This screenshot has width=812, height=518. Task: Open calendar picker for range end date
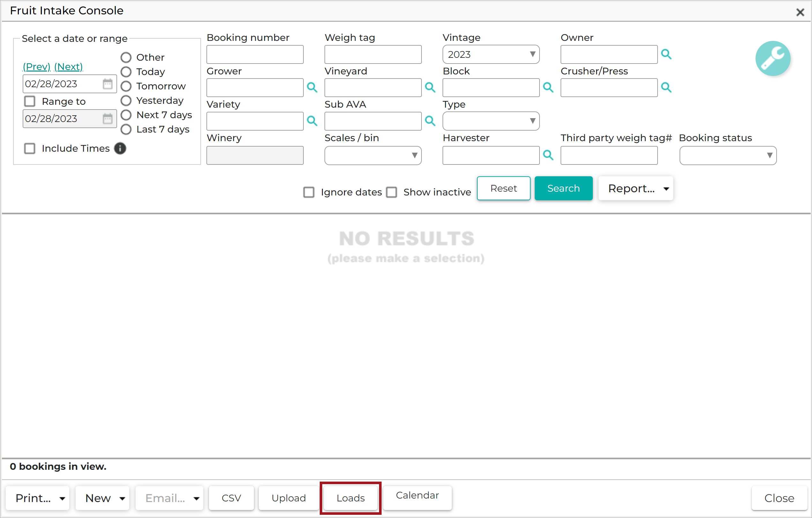108,118
